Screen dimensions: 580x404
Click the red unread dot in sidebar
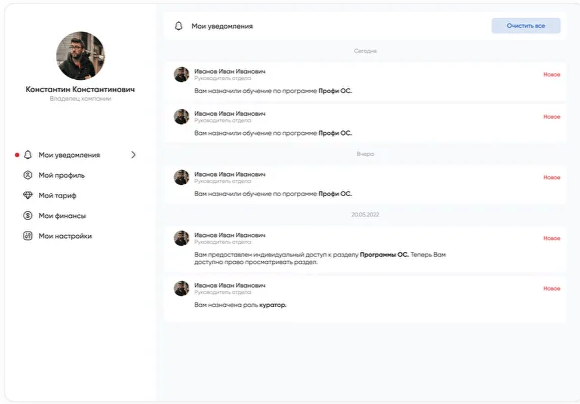pos(17,155)
